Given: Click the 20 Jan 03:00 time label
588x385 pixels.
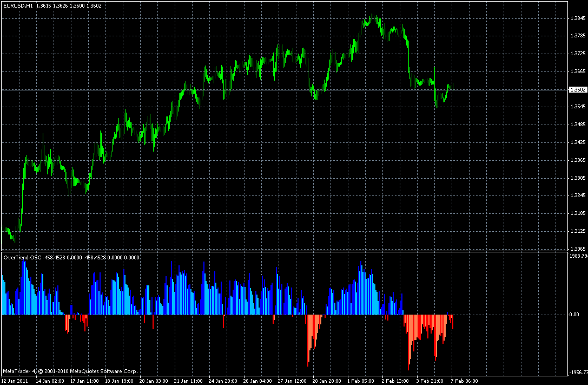Looking at the screenshot, I should point(154,381).
